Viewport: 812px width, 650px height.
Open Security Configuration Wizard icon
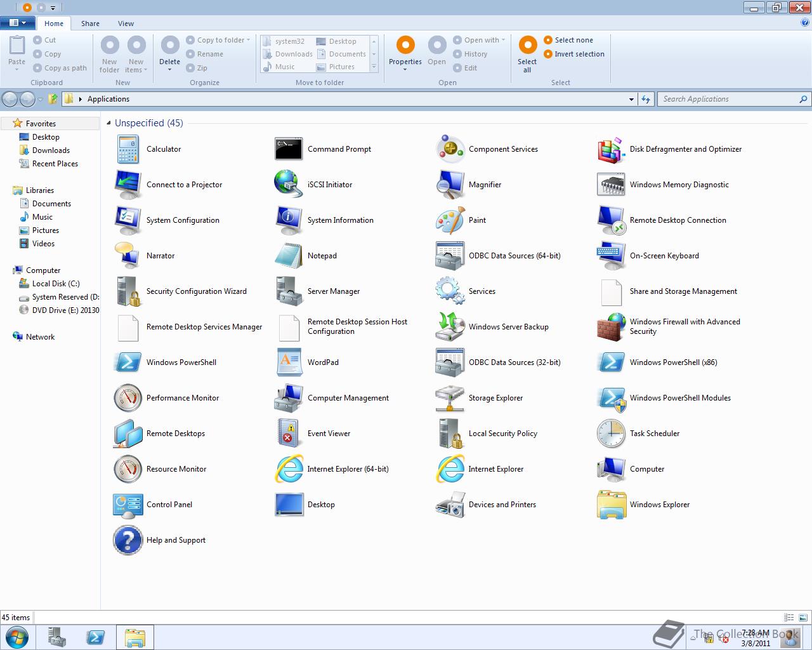[x=128, y=291]
